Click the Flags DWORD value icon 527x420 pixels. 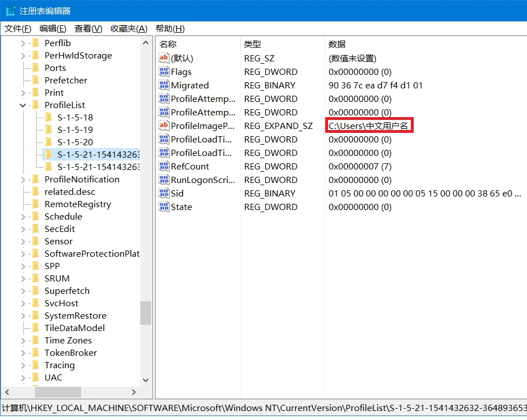163,72
